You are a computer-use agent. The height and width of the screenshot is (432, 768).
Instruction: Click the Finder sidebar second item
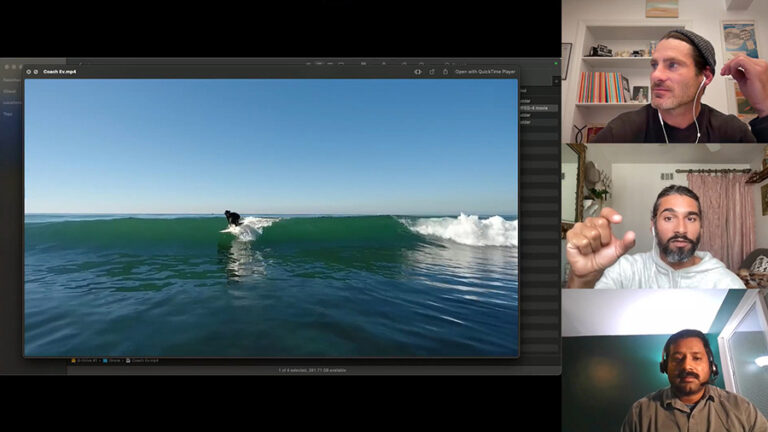click(x=9, y=91)
